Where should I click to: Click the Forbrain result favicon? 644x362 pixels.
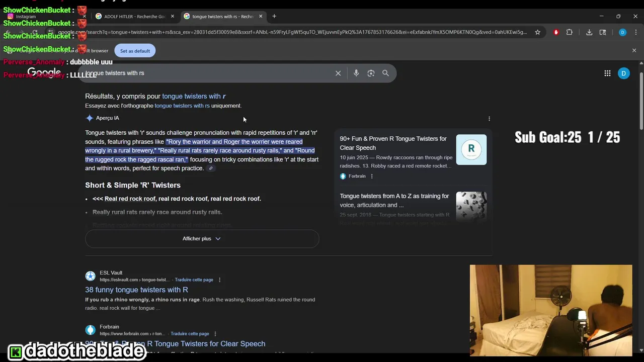coord(90,330)
